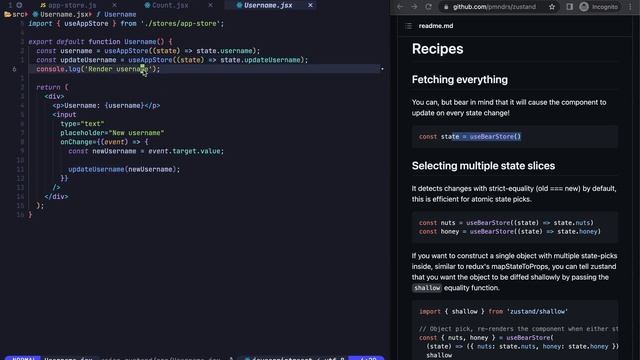Viewport: 640px width, 360px height.
Task: Open the browser side panel icon
Action: point(569,7)
